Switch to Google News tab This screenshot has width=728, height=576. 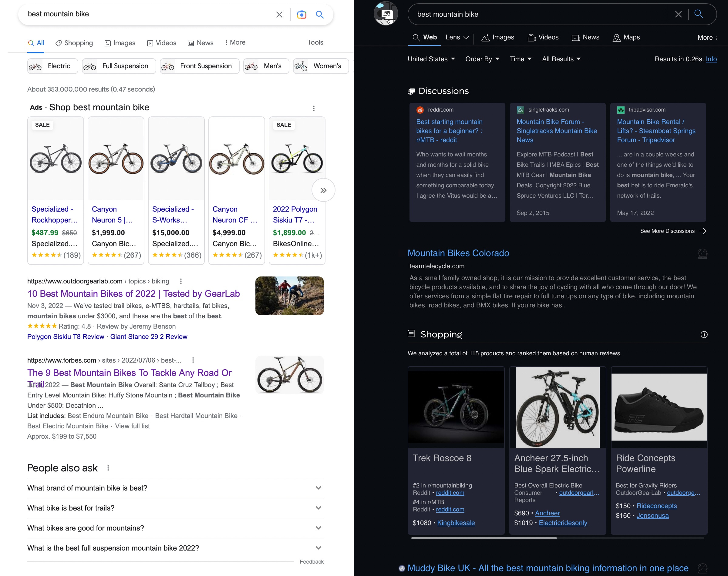[201, 43]
